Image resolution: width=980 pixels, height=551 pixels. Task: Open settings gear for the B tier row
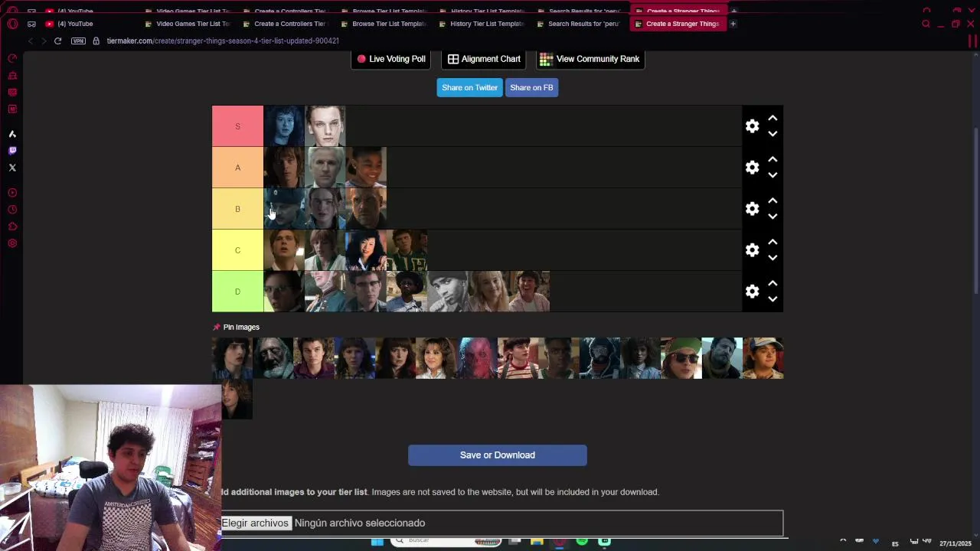752,209
